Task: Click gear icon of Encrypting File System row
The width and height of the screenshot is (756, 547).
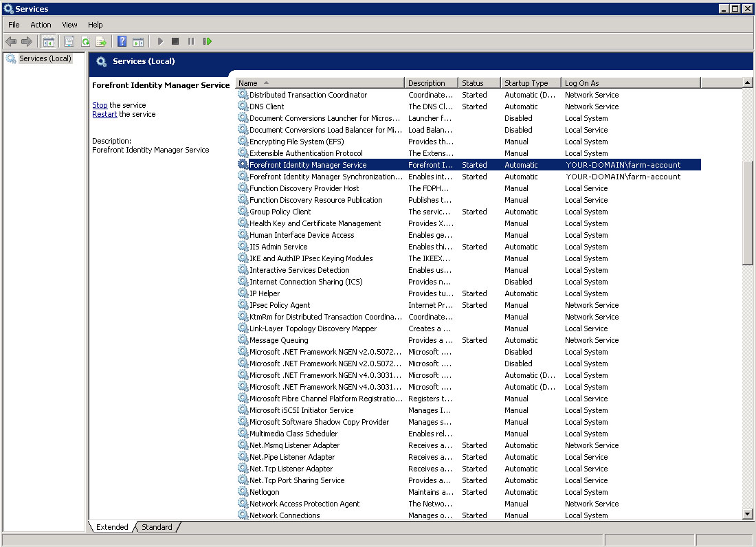Action: point(243,141)
